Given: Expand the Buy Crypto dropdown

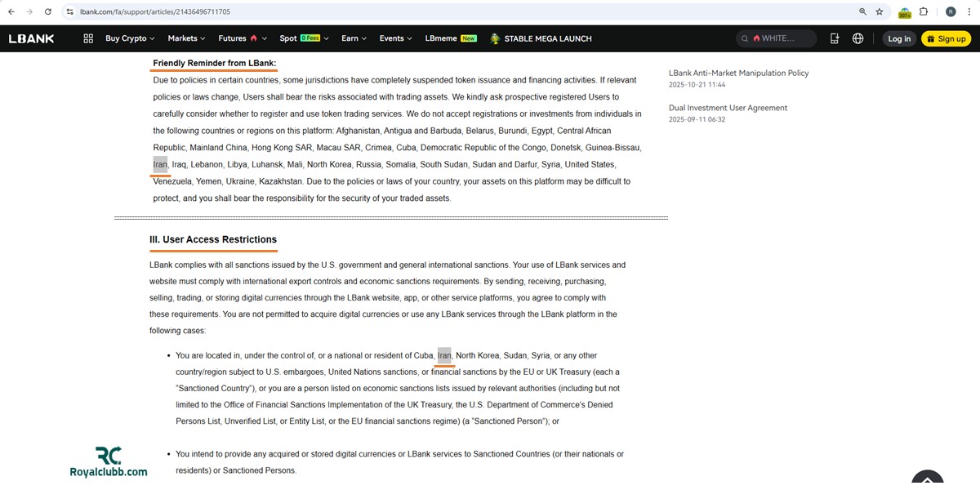Looking at the screenshot, I should [x=131, y=38].
